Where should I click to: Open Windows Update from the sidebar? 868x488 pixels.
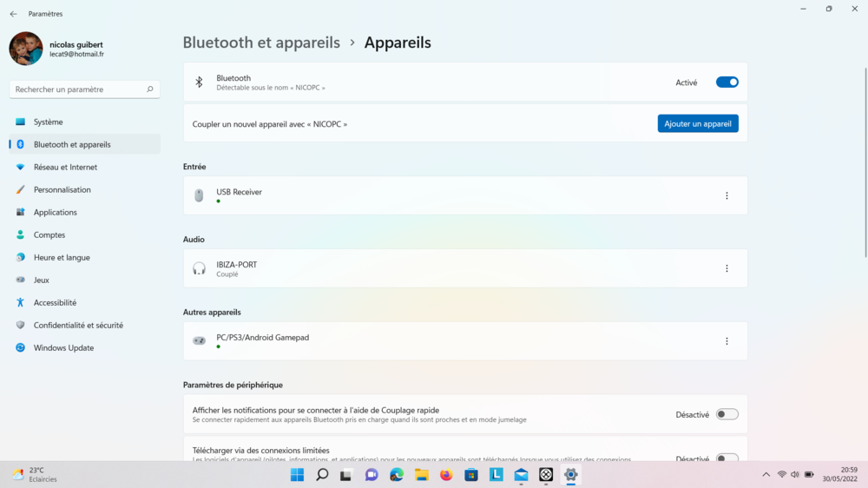(x=63, y=348)
